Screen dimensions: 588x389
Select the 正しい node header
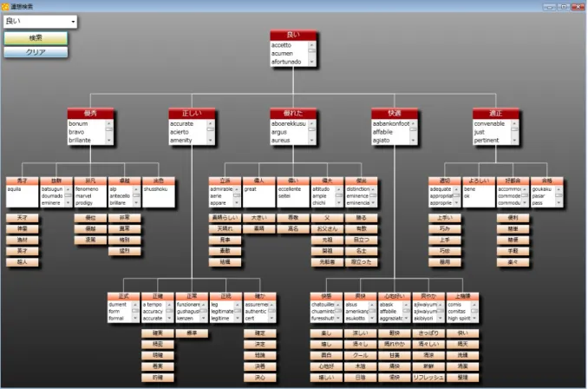coord(192,113)
